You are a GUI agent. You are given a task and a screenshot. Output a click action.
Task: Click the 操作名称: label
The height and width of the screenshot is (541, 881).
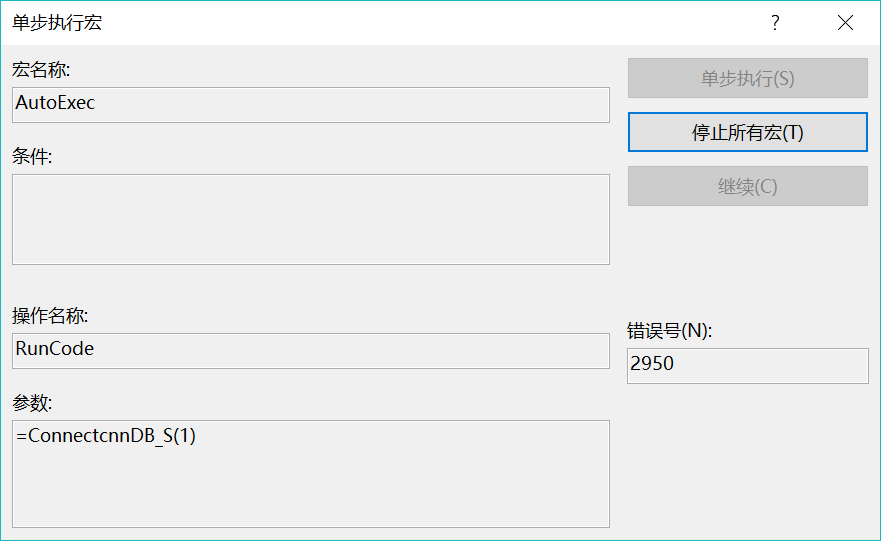50,316
